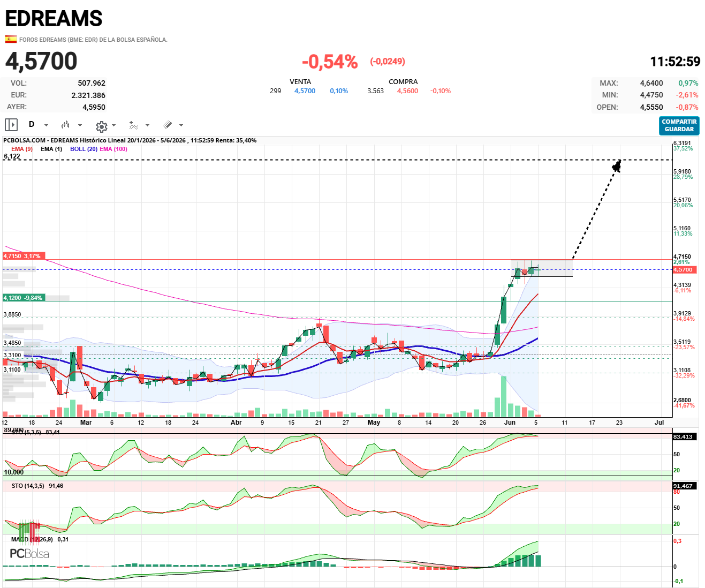Select the D daily timeframe
Image resolution: width=705 pixels, height=588 pixels.
(32, 124)
